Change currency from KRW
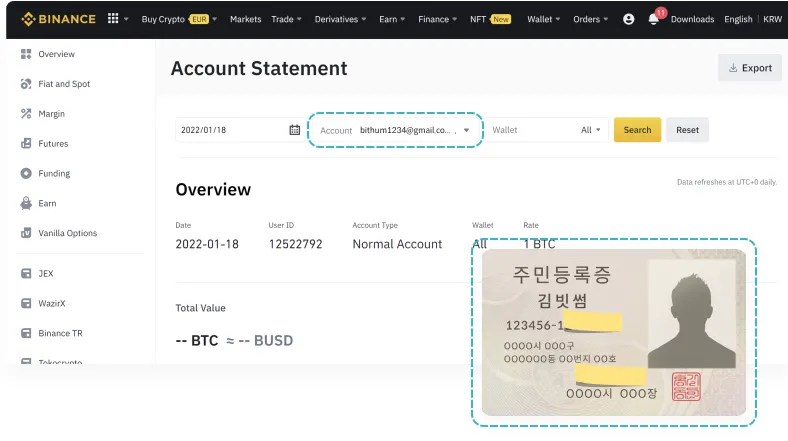This screenshot has width=788, height=441. coord(772,19)
